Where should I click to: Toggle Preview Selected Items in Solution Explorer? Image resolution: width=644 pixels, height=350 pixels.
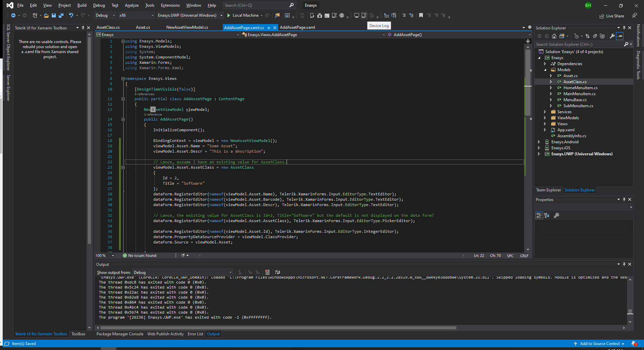pos(620,36)
